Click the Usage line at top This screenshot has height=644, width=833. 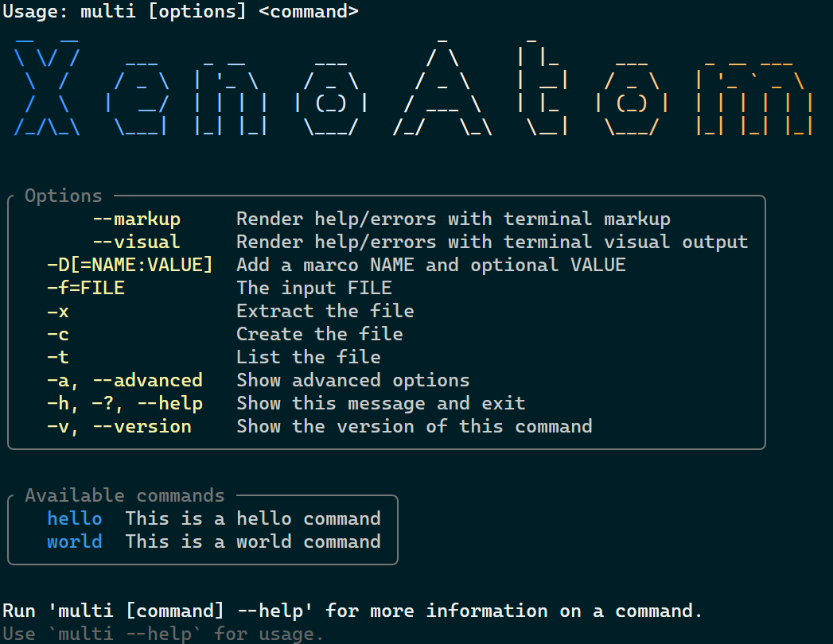[x=181, y=11]
